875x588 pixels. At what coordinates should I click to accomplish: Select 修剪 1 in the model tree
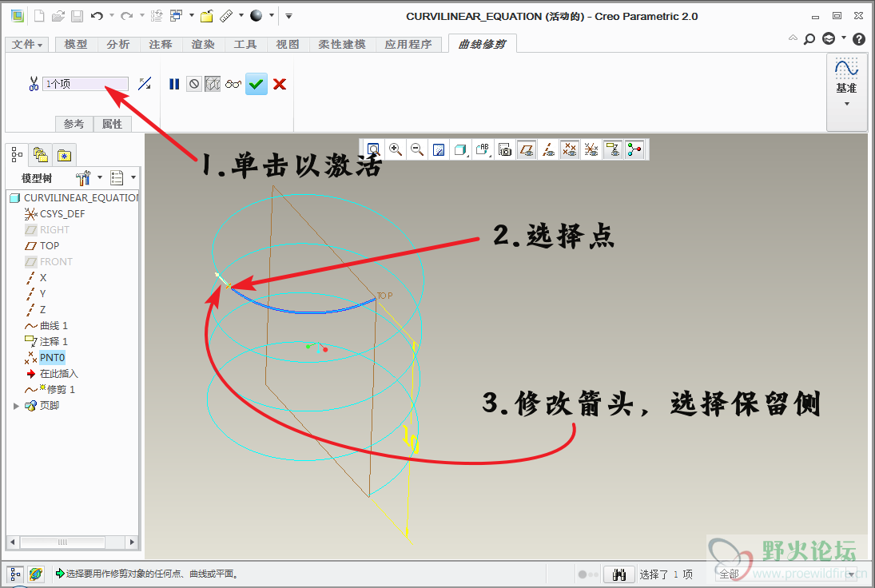pos(60,389)
